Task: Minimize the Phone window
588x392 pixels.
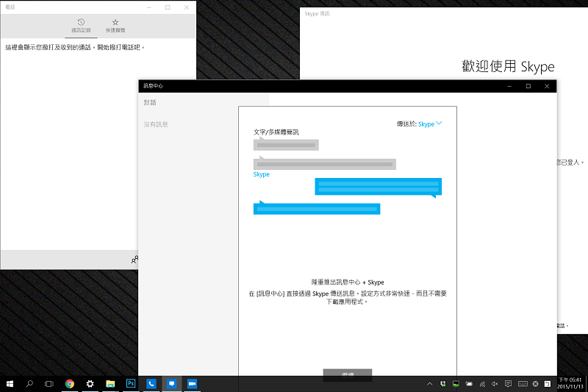Action: tap(149, 7)
